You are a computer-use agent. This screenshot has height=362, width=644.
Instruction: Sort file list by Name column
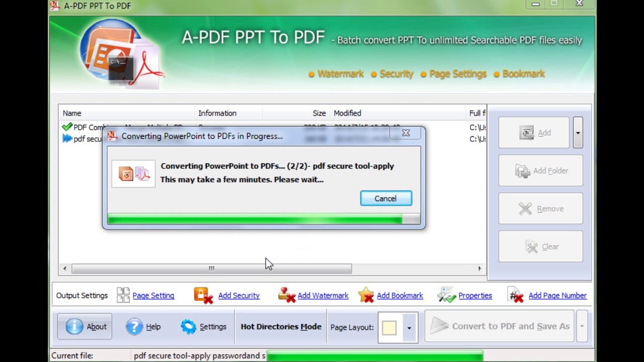click(x=126, y=113)
